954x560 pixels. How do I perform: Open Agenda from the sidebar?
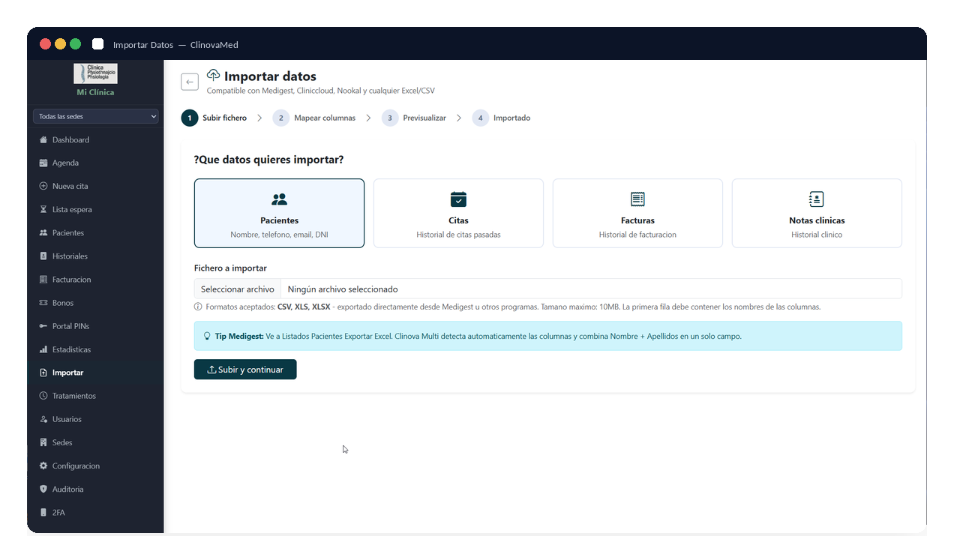95,163
